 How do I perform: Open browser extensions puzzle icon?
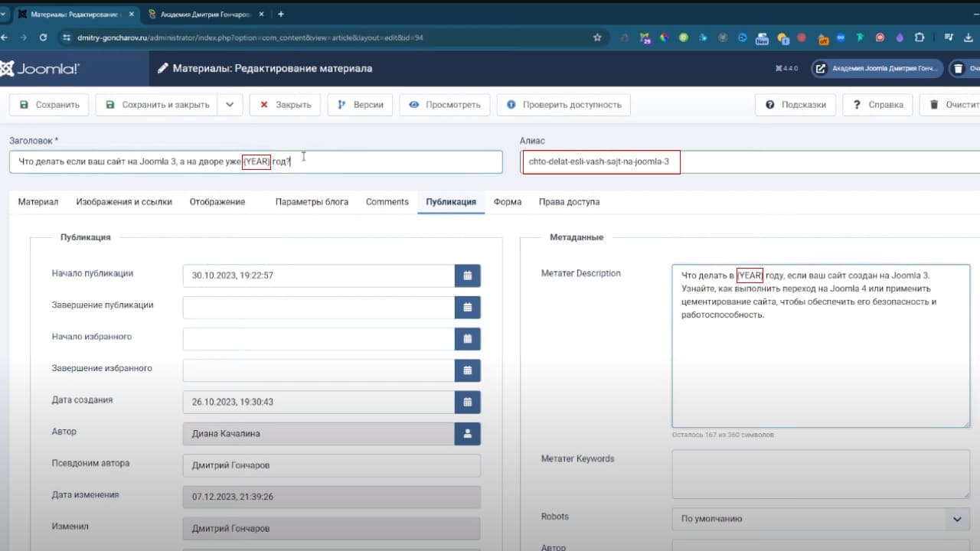click(x=920, y=37)
